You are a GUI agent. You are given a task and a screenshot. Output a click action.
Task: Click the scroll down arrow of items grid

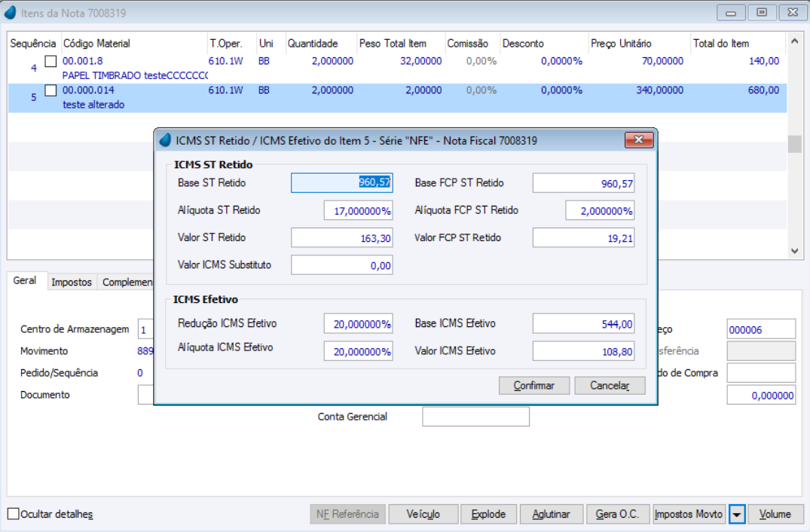click(x=794, y=251)
